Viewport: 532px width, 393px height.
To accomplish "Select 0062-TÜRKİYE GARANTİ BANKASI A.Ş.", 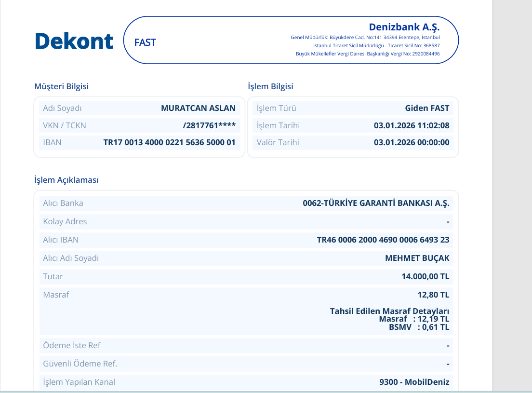I will click(x=376, y=203).
